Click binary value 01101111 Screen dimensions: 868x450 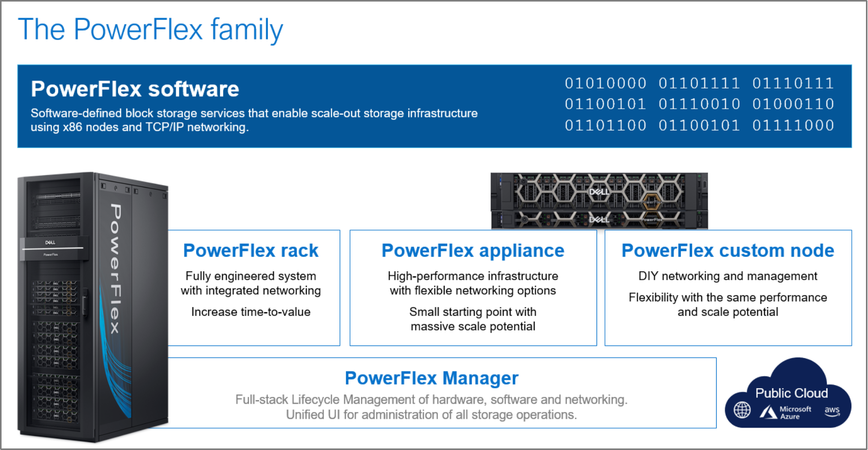pyautogui.click(x=699, y=83)
